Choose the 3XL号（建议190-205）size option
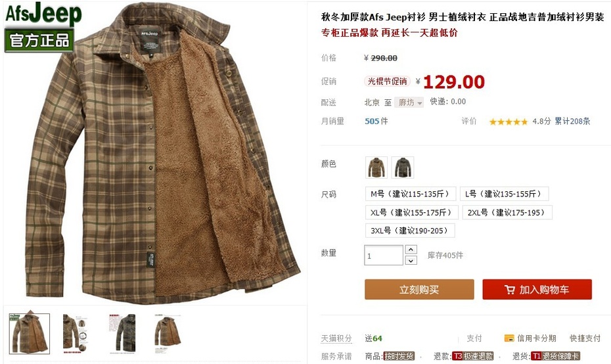The height and width of the screenshot is (364, 611). [x=410, y=231]
